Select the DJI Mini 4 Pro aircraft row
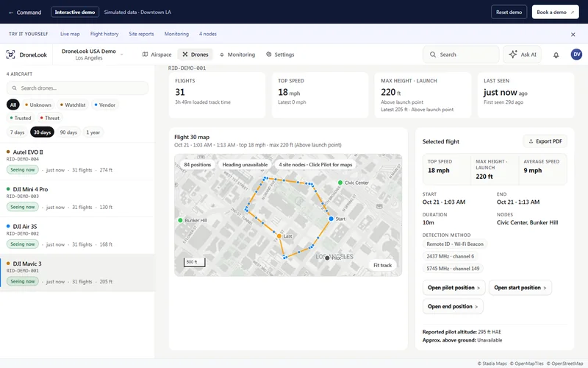The image size is (588, 368). click(x=77, y=198)
